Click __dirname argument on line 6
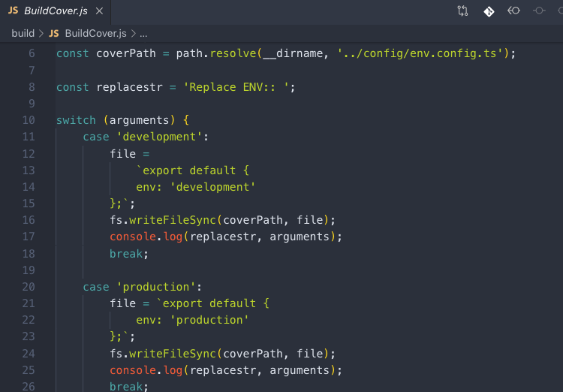This screenshot has height=392, width=563. tap(292, 53)
